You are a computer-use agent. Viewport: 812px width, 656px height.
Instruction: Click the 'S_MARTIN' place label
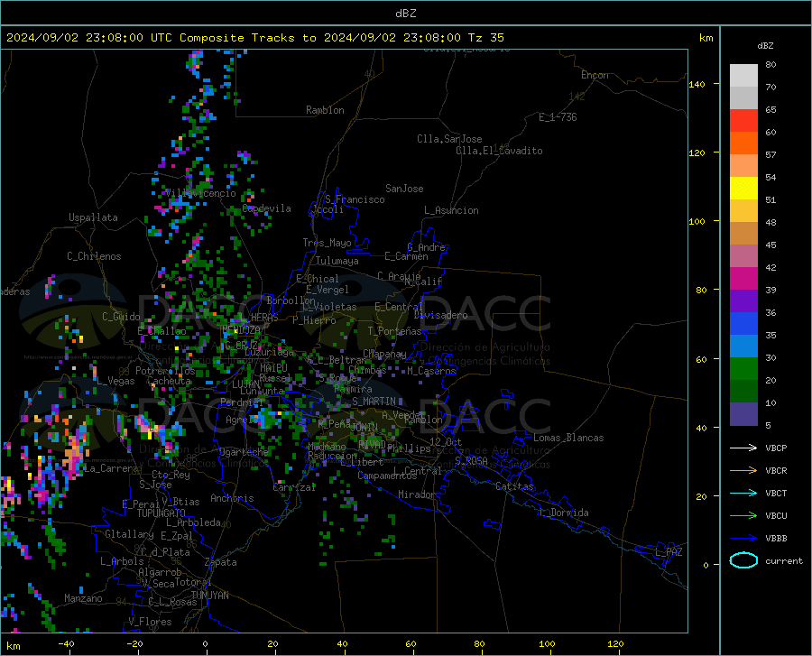374,402
